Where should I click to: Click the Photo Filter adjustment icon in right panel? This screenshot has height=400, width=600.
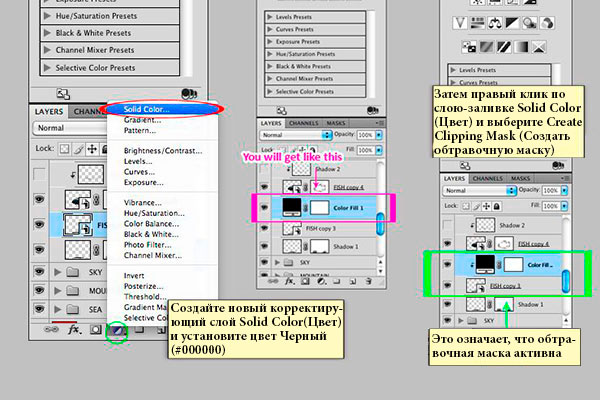[x=530, y=23]
